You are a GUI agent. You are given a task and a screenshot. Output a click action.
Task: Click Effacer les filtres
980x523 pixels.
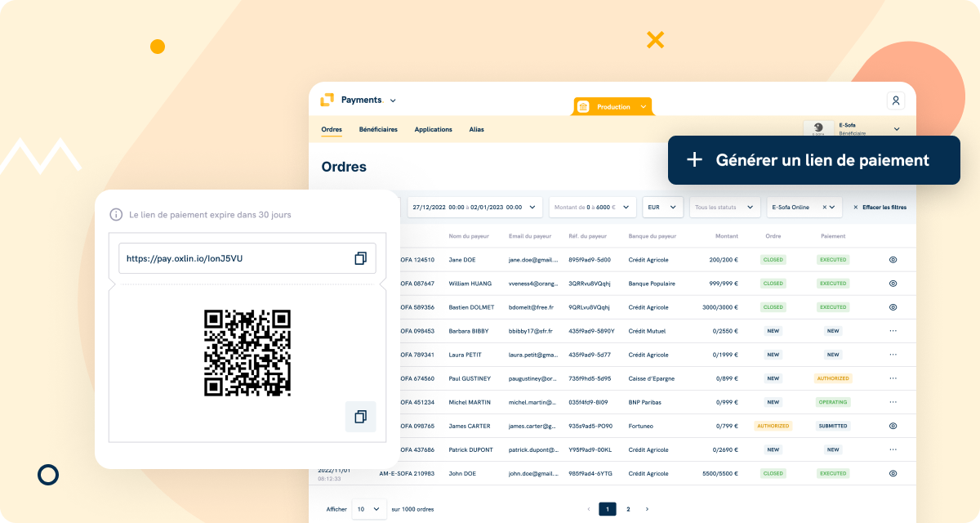pos(880,208)
